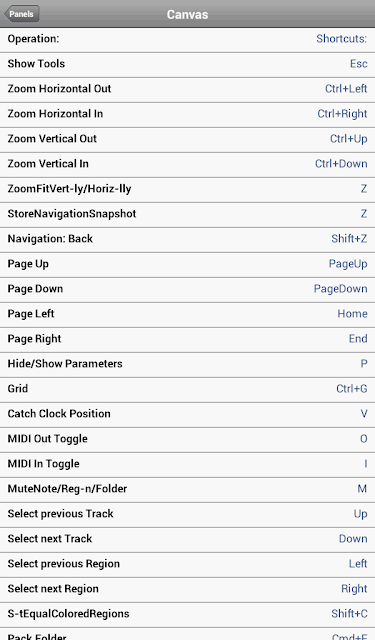Open the MuteNote/Reg-n/Folder entry
Image resolution: width=375 pixels, height=640 pixels.
[187, 490]
